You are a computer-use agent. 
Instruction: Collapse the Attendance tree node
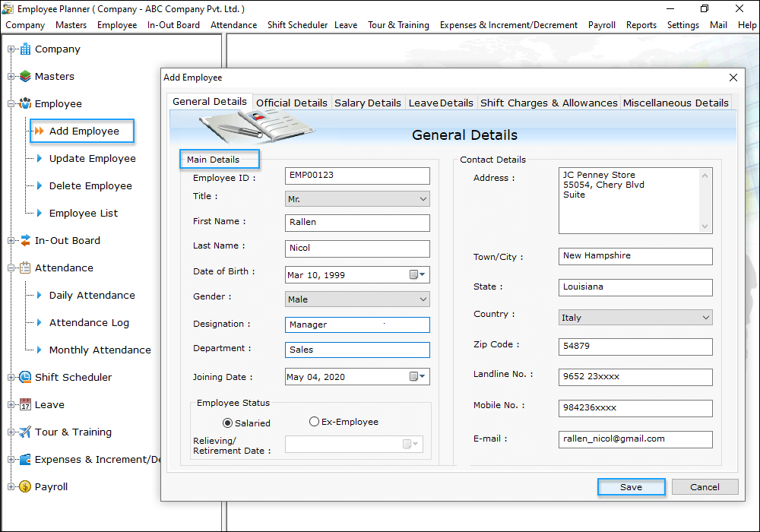(11, 268)
